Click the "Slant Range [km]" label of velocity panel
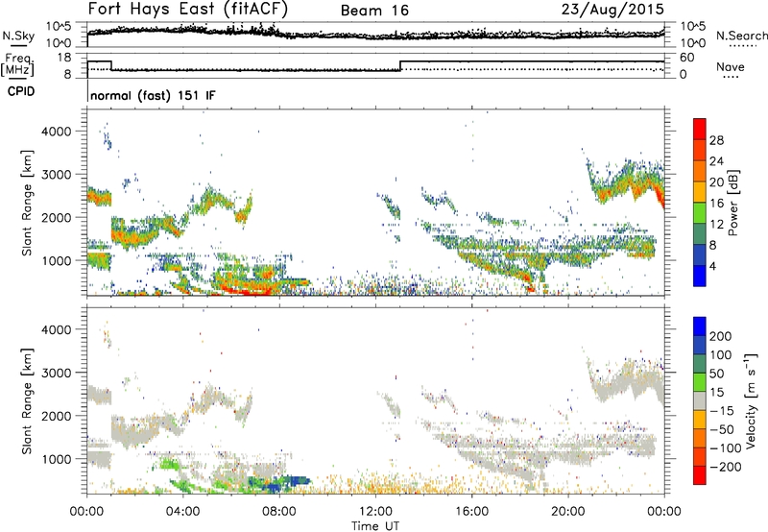The image size is (768, 532). (27, 401)
